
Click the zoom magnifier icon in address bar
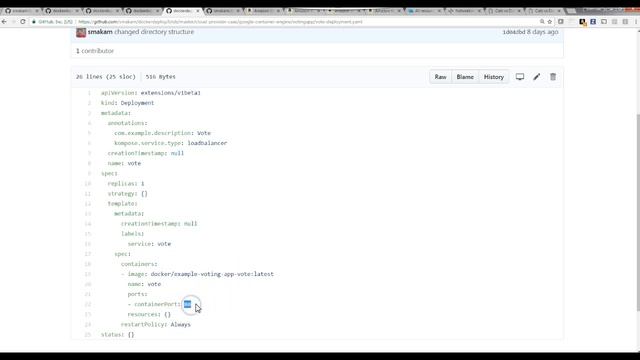tap(542, 22)
